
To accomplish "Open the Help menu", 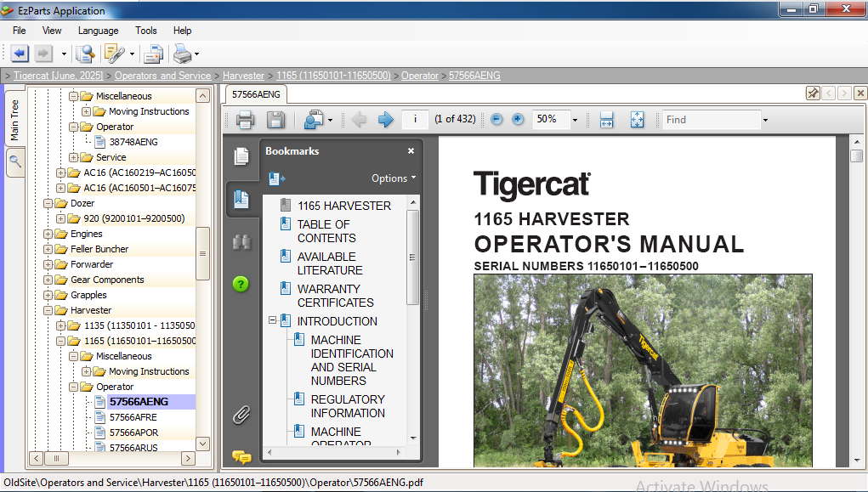I will coord(182,31).
